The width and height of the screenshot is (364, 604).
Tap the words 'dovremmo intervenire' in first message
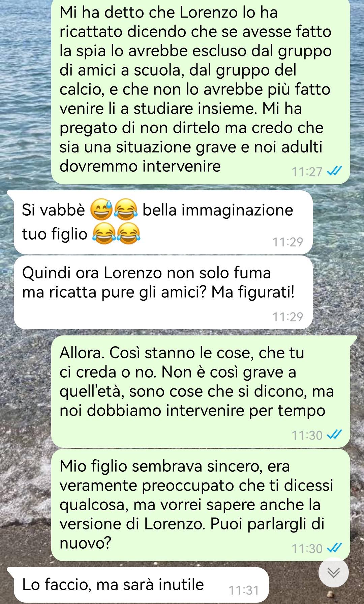tap(140, 166)
